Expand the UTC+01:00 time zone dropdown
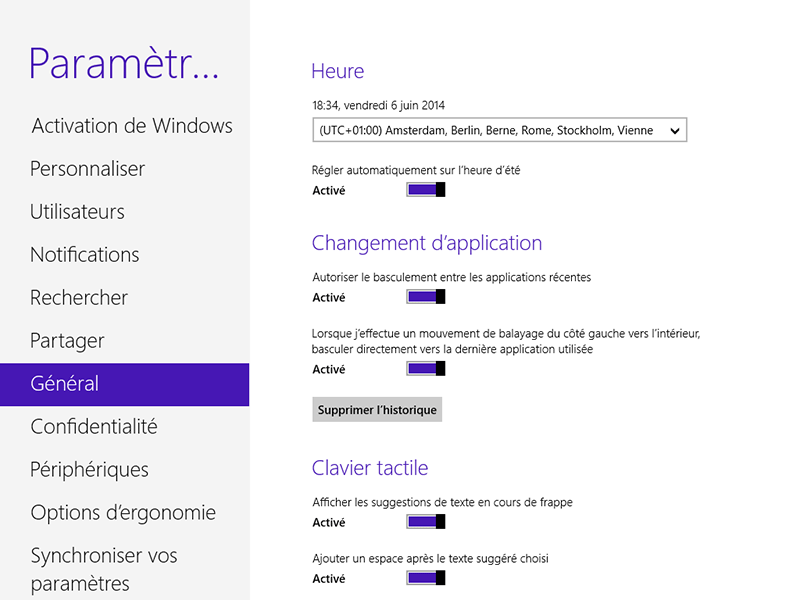 point(499,130)
